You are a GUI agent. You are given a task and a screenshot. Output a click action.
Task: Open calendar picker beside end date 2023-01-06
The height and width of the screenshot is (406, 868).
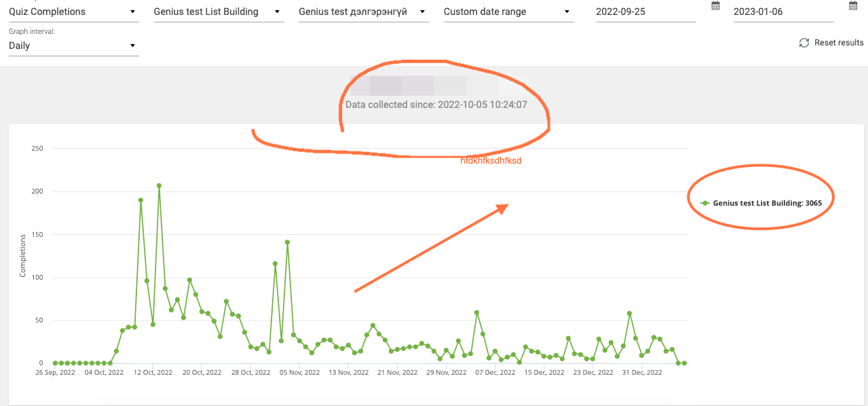853,5
